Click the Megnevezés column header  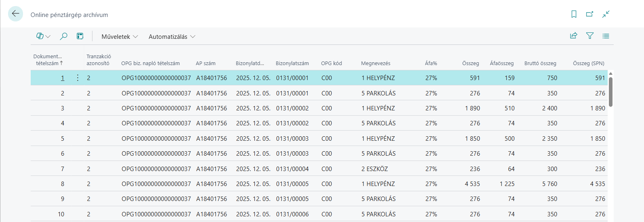(375, 63)
